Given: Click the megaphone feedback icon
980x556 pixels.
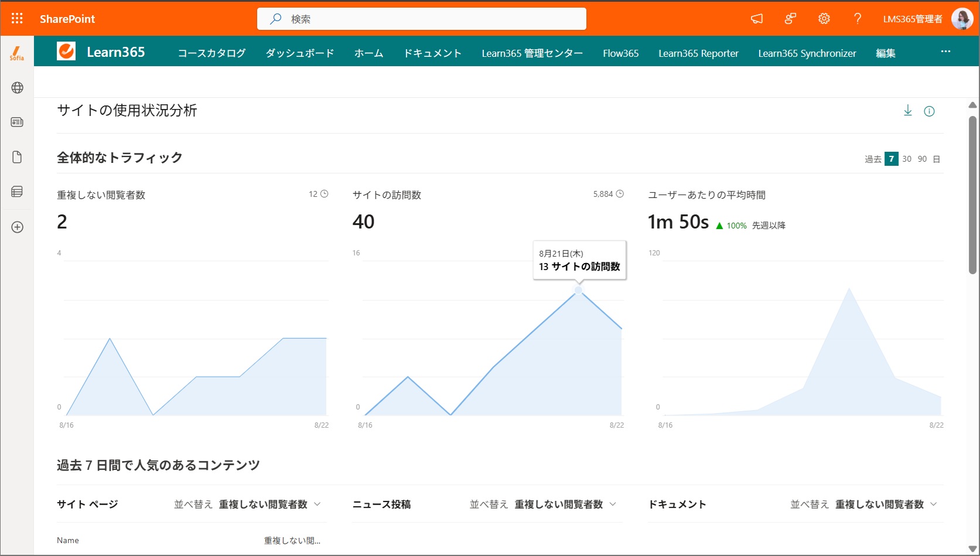Looking at the screenshot, I should pyautogui.click(x=757, y=19).
